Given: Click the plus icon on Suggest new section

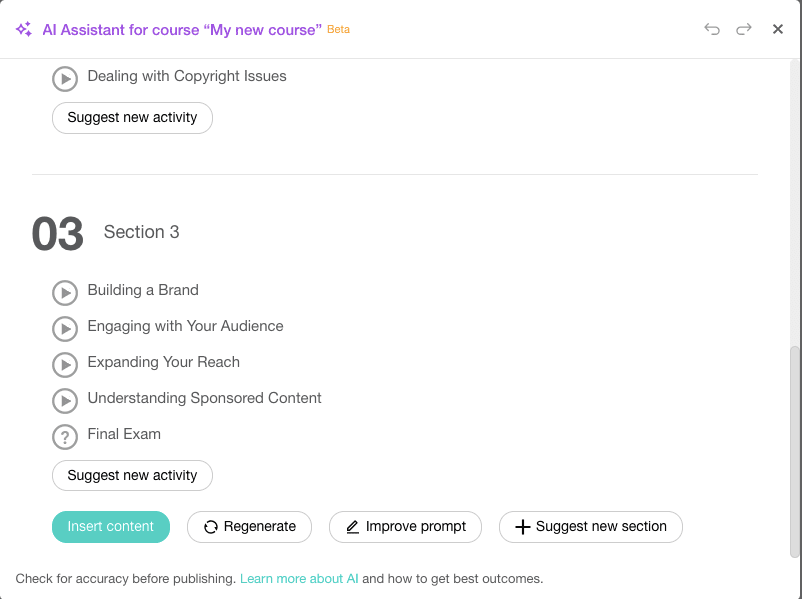Looking at the screenshot, I should [523, 526].
